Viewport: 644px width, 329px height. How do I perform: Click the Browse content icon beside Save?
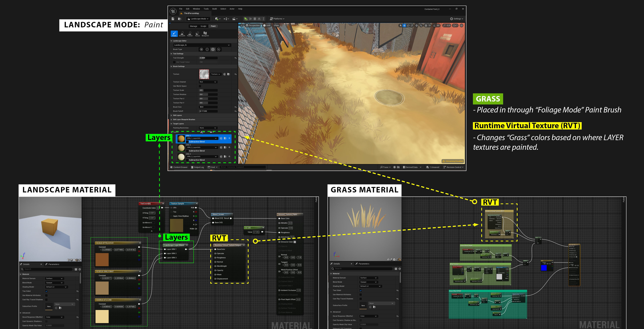coord(179,19)
